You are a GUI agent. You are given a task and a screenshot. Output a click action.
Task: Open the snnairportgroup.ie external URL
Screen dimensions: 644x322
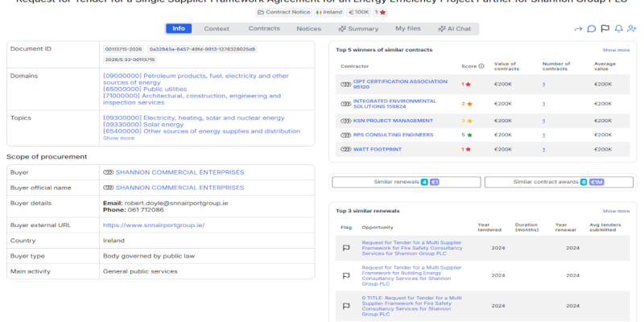click(x=154, y=225)
